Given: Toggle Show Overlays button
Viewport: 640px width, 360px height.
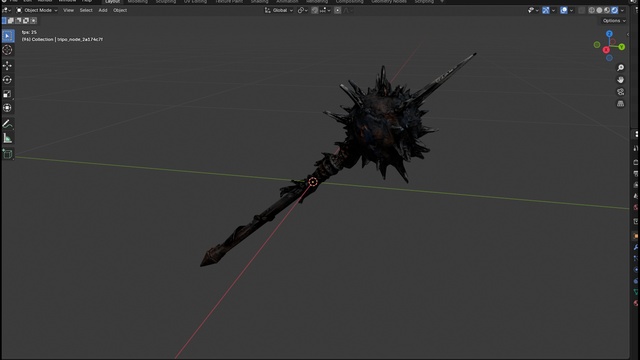Looking at the screenshot, I should tap(564, 10).
